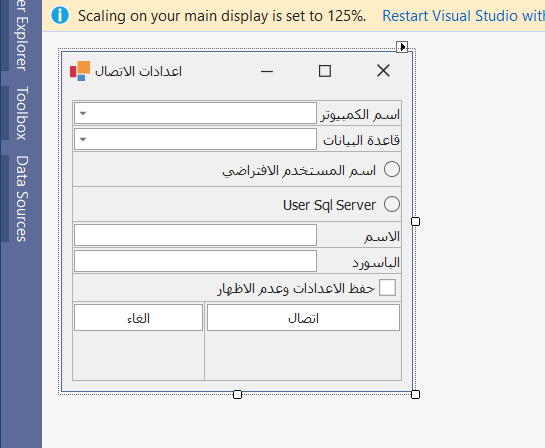
Task: Click the form's maximize box
Action: pyautogui.click(x=325, y=71)
